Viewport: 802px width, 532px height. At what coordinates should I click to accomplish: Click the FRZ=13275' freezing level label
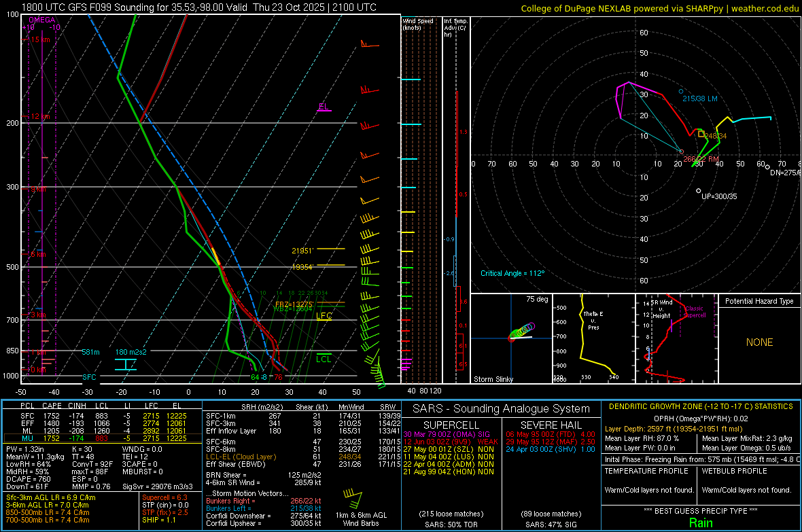(294, 304)
